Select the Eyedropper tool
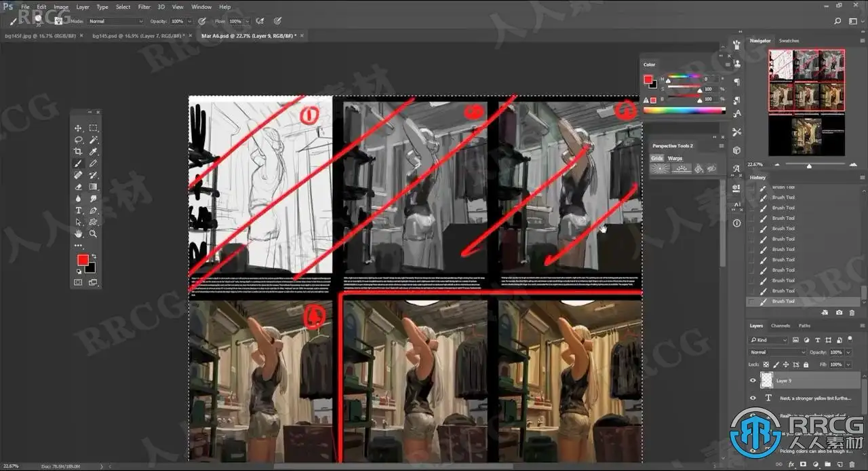 [93, 151]
